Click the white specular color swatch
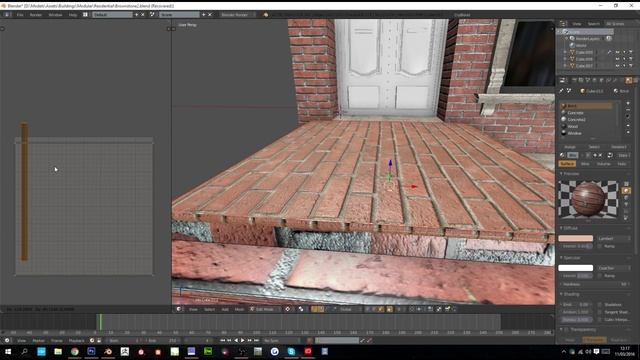This screenshot has width=640, height=360. pyautogui.click(x=576, y=268)
